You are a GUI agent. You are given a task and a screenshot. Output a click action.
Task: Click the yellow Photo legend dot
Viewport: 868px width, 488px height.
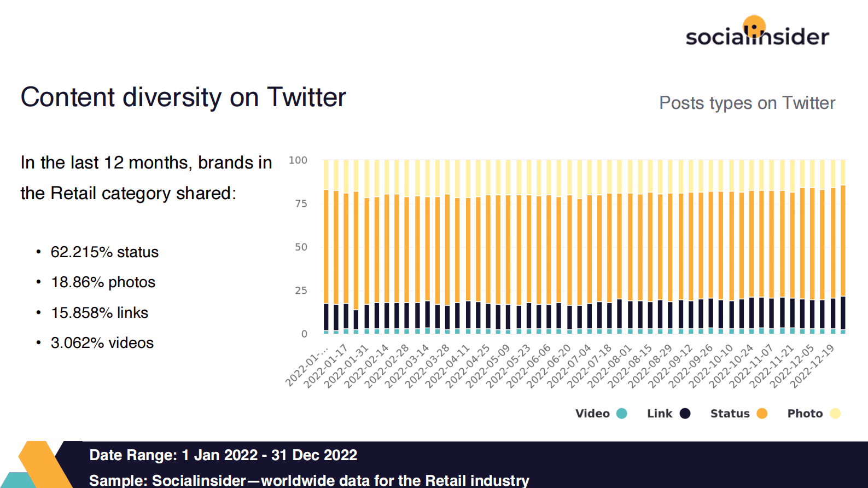point(835,414)
